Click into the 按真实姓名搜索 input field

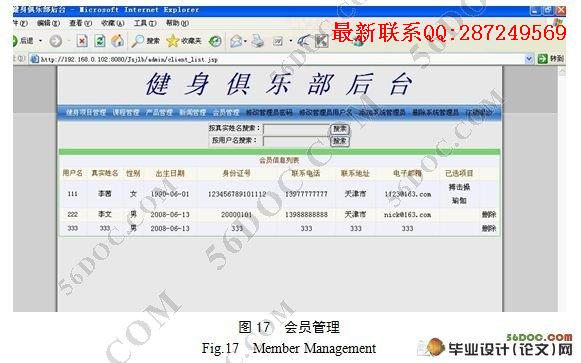(x=296, y=129)
